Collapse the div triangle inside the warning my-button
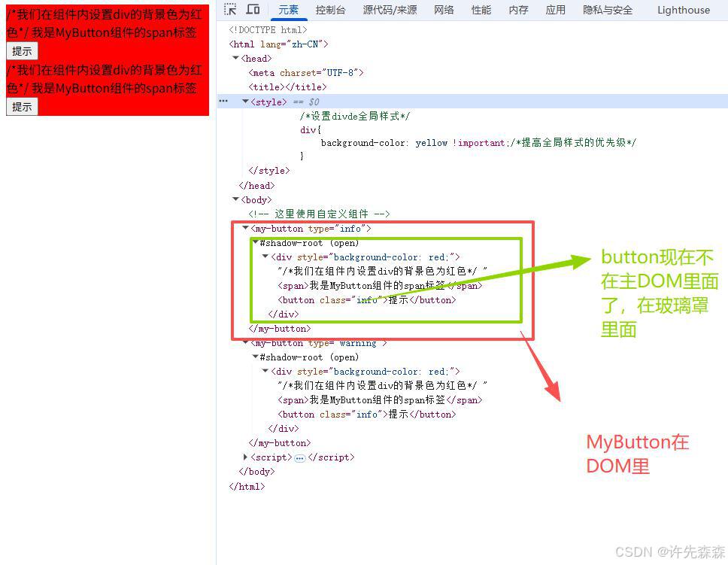This screenshot has height=565, width=728. click(265, 371)
